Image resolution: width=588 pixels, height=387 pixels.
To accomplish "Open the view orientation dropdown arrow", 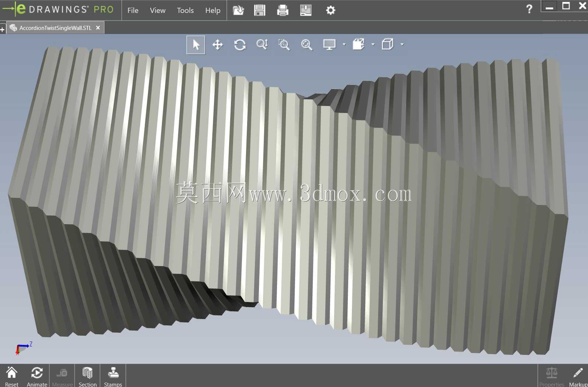I will (373, 44).
